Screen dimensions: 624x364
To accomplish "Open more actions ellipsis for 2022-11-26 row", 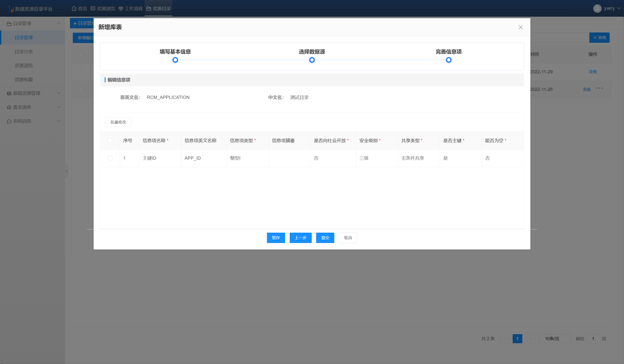I will (x=600, y=88).
